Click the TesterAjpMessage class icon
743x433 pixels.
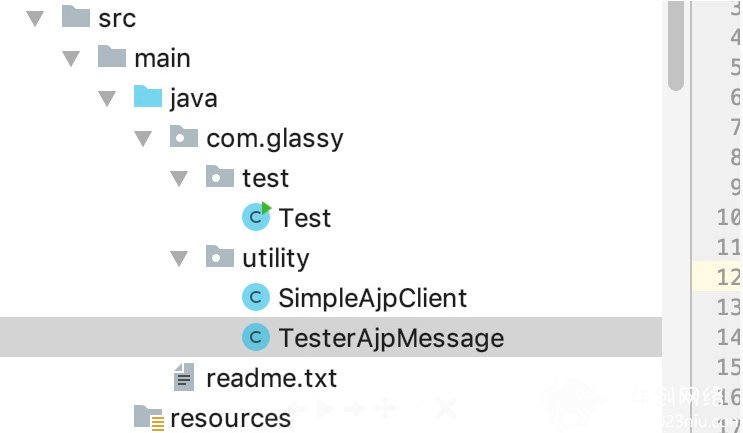click(x=256, y=337)
